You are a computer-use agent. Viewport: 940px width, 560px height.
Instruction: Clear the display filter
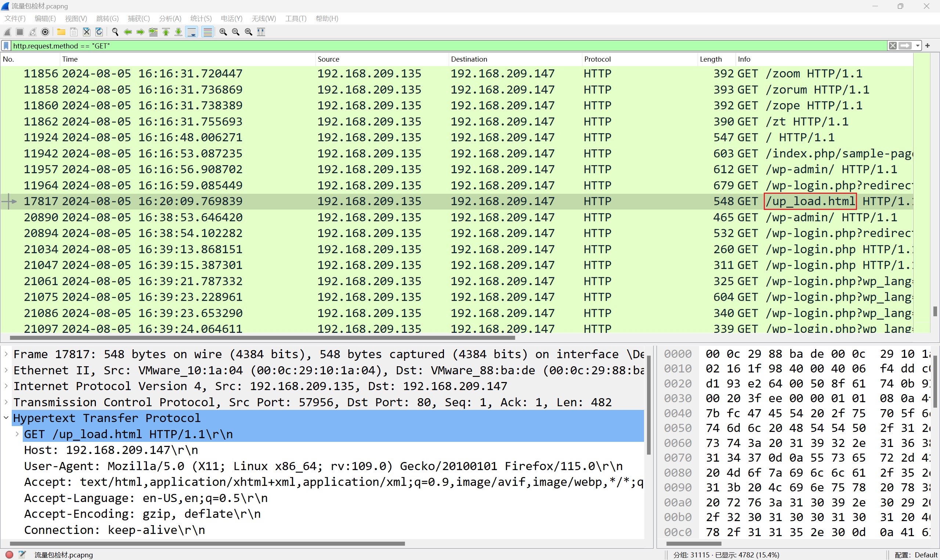[892, 46]
